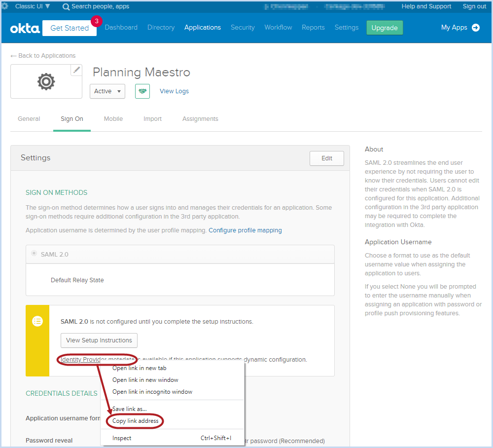Open the Classic UI dropdown
Screen dimensions: 493x448
(x=33, y=6)
